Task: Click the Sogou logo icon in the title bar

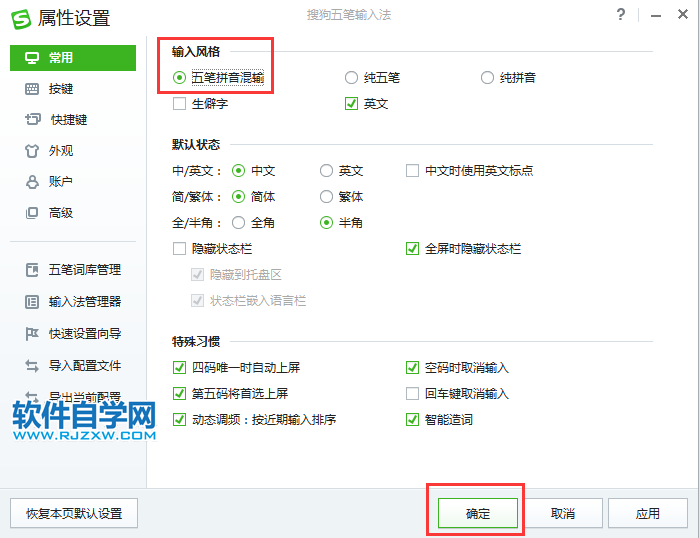Action: 21,19
